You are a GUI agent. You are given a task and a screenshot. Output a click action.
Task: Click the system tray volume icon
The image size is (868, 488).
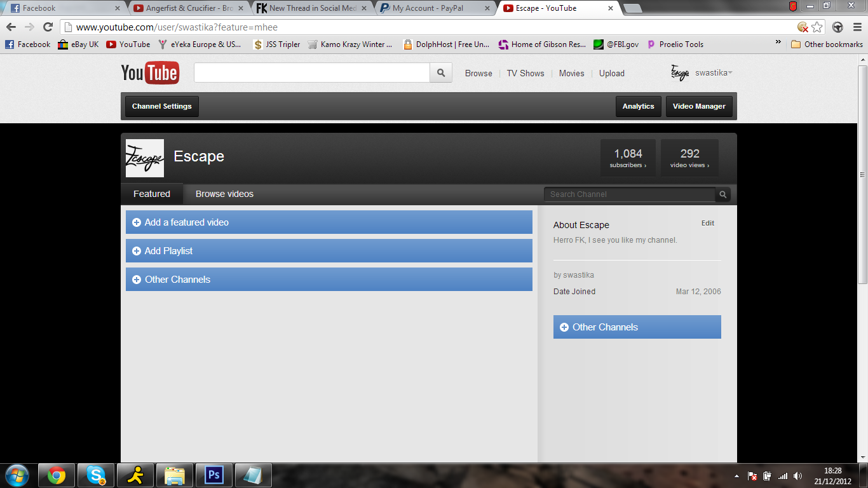point(798,475)
